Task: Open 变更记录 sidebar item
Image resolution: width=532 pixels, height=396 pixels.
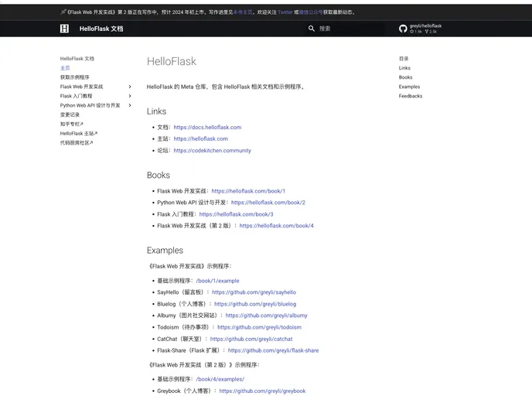Action: [x=70, y=114]
